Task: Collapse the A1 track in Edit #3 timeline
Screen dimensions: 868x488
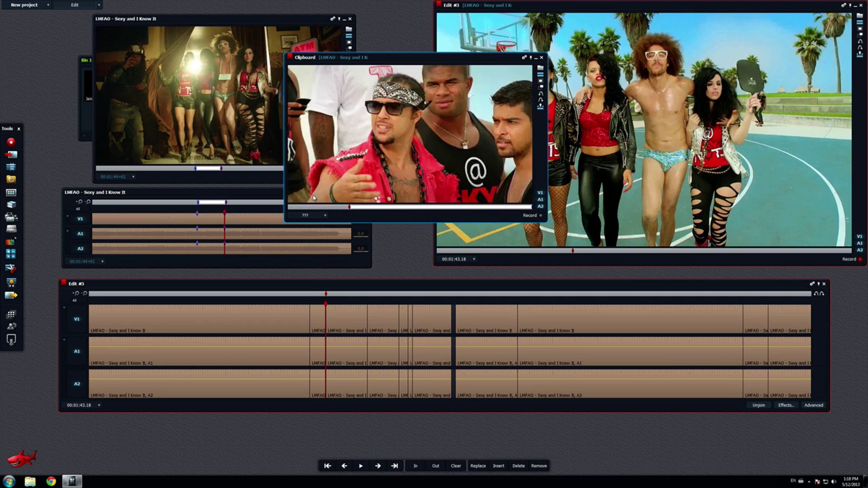Action: pyautogui.click(x=64, y=340)
